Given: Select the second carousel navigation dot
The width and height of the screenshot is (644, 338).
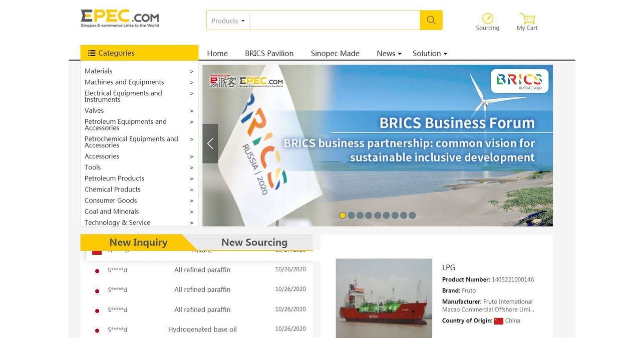Looking at the screenshot, I should click(x=351, y=215).
